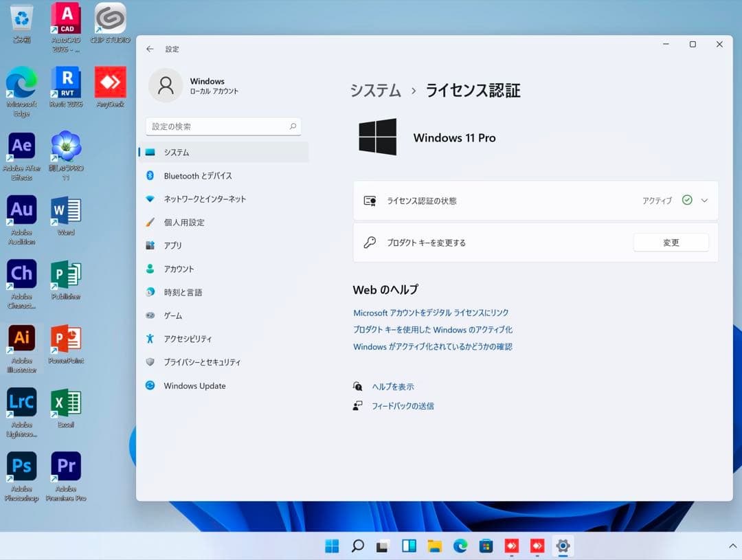
Task: Open Adobe Illustrator from the desktop
Action: click(21, 338)
